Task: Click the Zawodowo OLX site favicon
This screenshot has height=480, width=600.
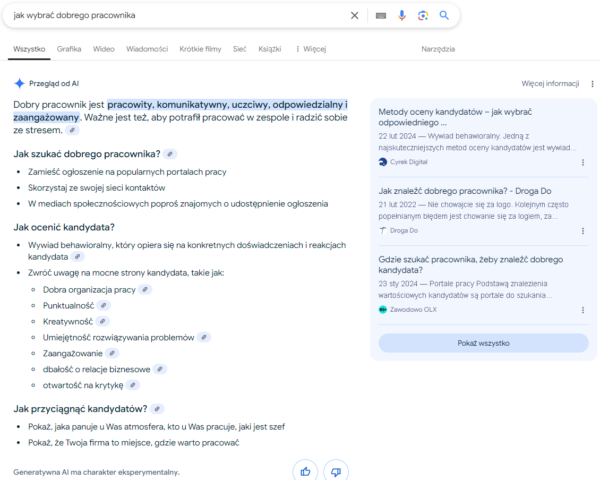Action: click(x=383, y=309)
